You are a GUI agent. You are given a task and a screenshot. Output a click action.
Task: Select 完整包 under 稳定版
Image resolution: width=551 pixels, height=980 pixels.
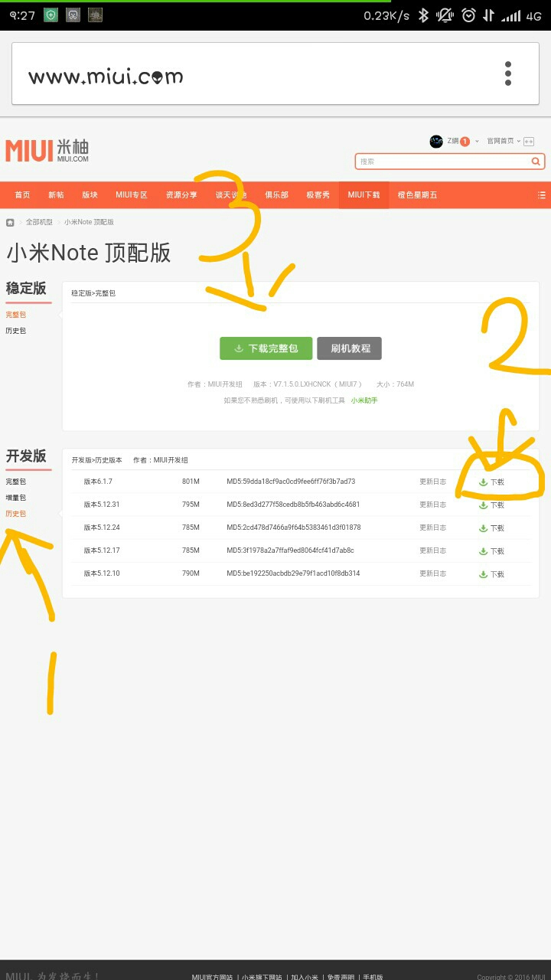16,315
